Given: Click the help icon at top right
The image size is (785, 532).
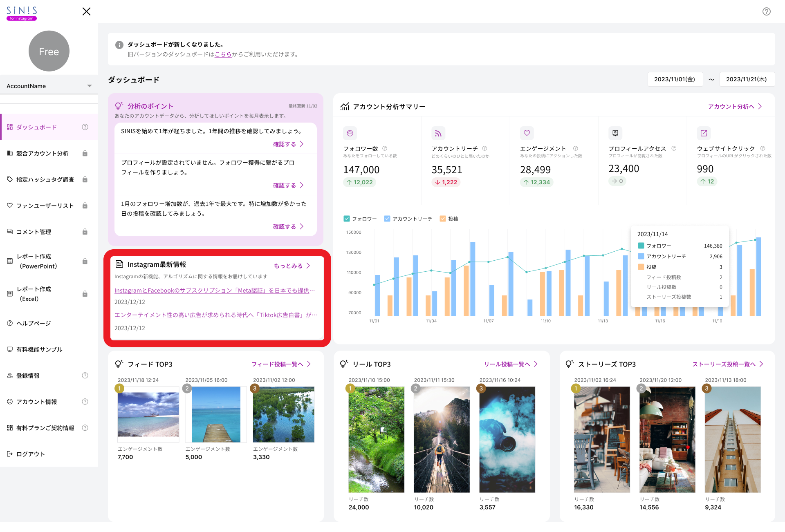Looking at the screenshot, I should (x=766, y=11).
